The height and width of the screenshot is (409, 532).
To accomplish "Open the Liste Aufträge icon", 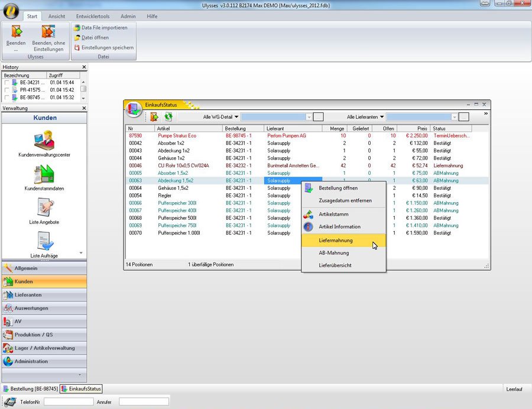I will point(44,241).
